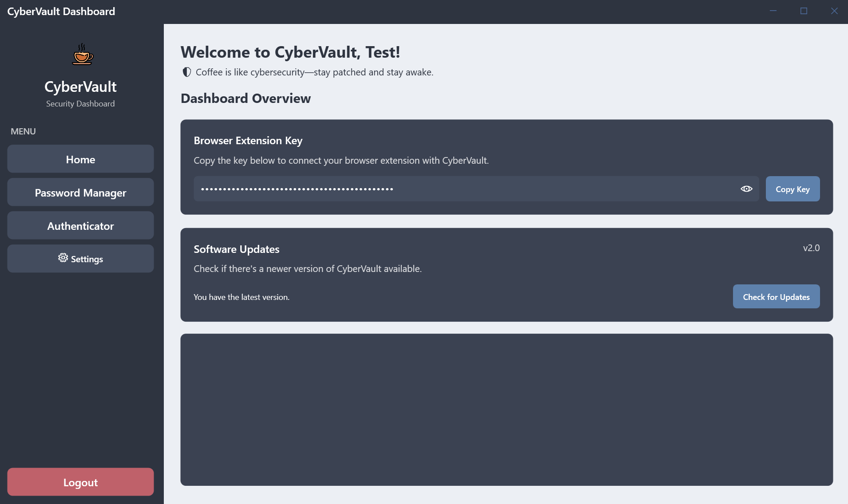Viewport: 848px width, 504px height.
Task: Log out using the red Logout button
Action: click(x=80, y=482)
